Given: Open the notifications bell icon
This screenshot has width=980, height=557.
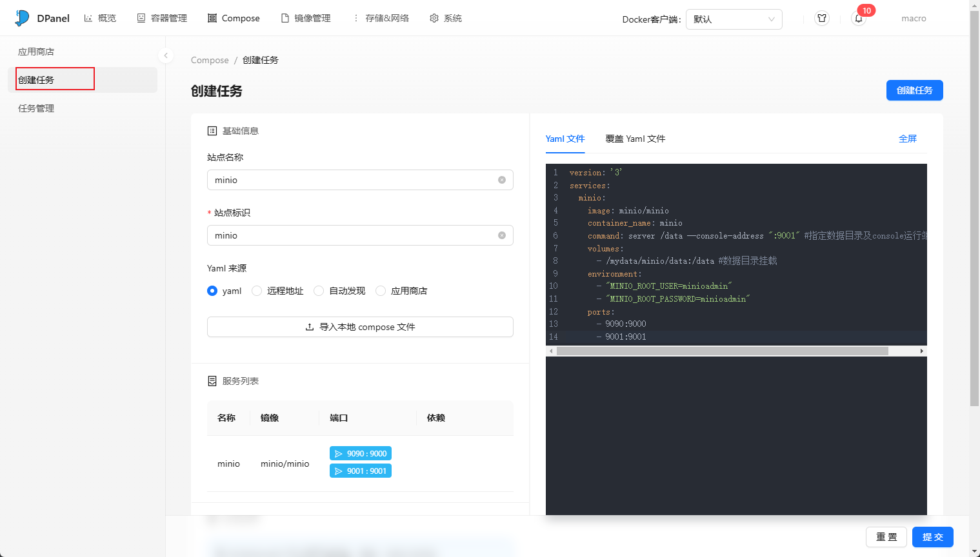Looking at the screenshot, I should coord(859,19).
